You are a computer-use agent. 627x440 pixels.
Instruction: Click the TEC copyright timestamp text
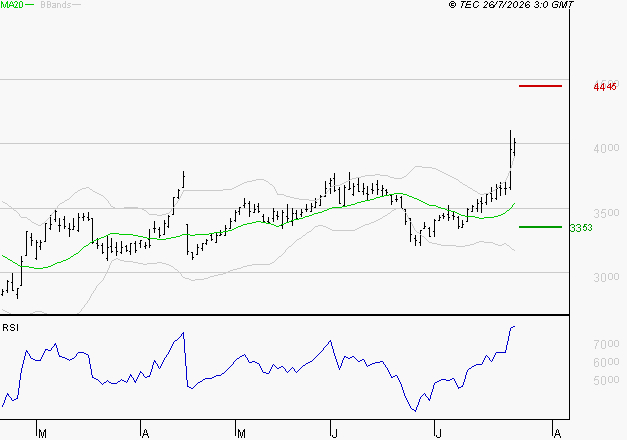click(x=511, y=5)
